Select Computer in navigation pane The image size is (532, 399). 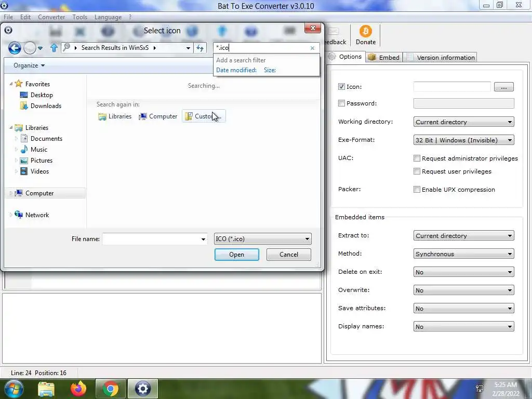click(39, 193)
